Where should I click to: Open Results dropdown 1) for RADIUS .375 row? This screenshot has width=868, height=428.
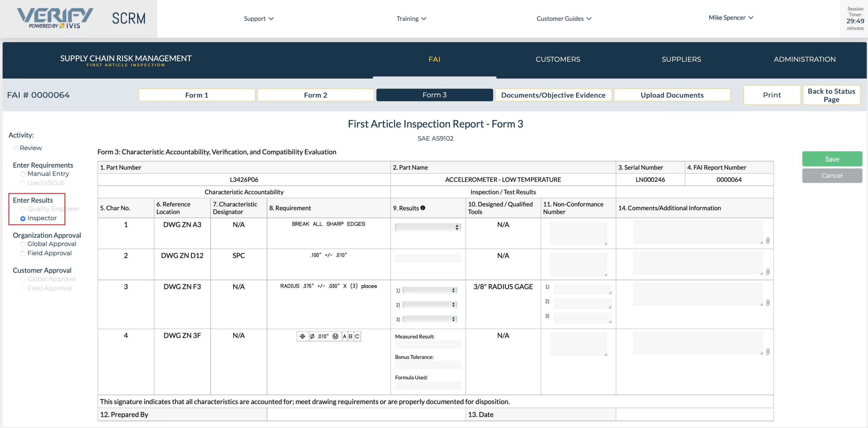point(430,290)
